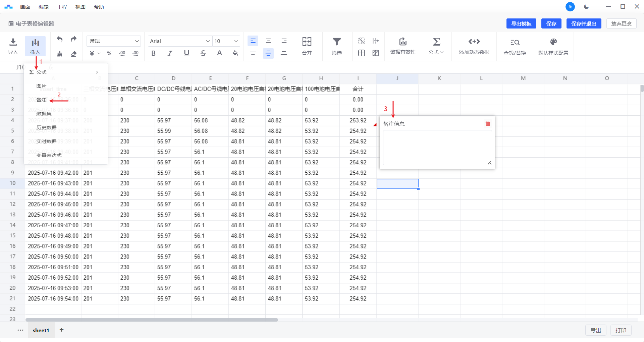644x342 pixels.
Task: Click the undo arrow icon
Action: [x=60, y=39]
